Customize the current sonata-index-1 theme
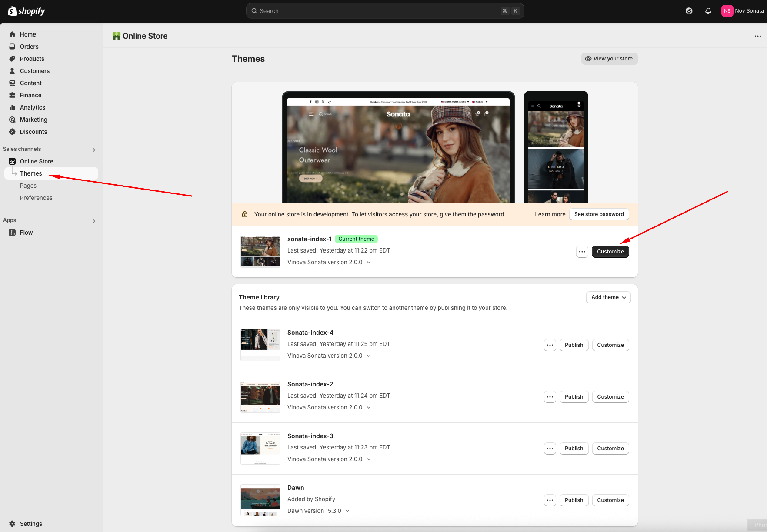 click(x=610, y=252)
